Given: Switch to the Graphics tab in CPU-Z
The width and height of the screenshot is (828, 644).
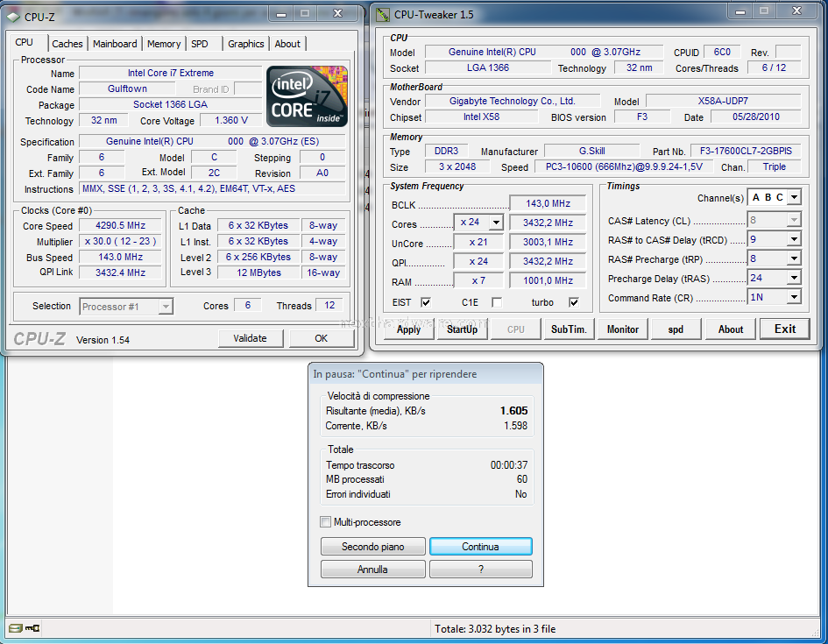Looking at the screenshot, I should click(245, 44).
